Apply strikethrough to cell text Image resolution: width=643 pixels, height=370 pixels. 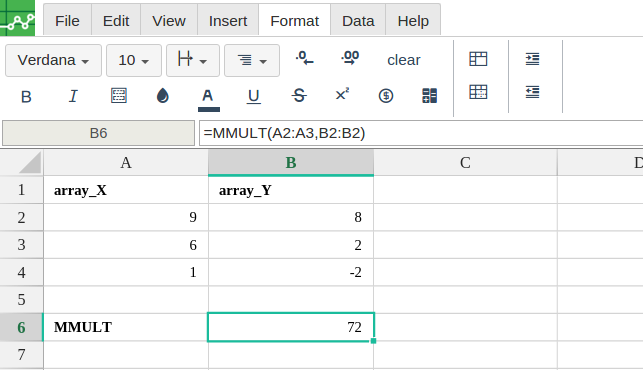[299, 96]
